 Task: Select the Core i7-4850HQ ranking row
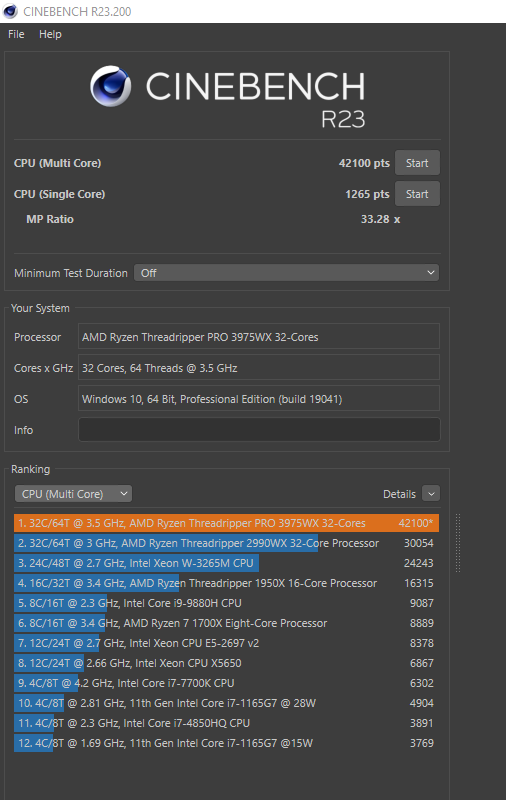[226, 723]
